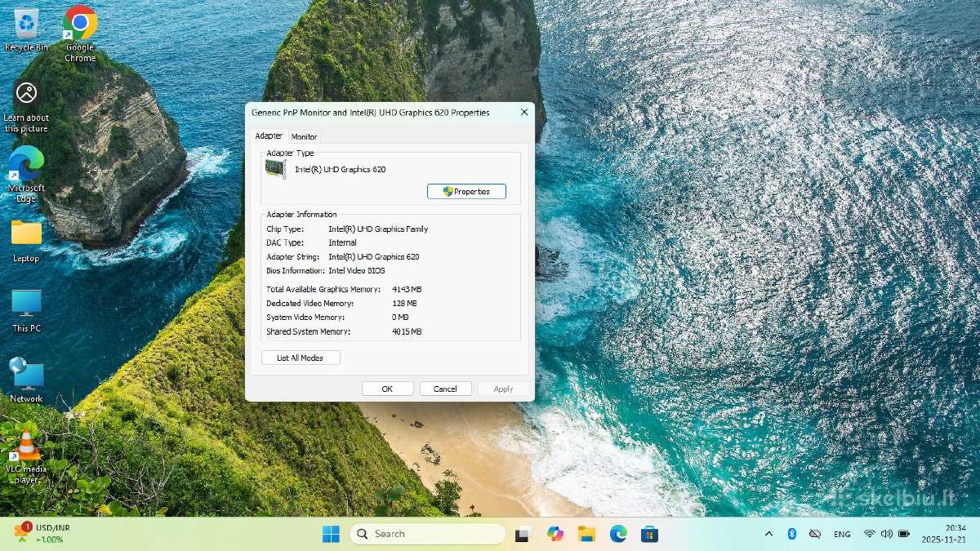Open the Windows Start menu
This screenshot has height=551, width=980.
click(331, 534)
